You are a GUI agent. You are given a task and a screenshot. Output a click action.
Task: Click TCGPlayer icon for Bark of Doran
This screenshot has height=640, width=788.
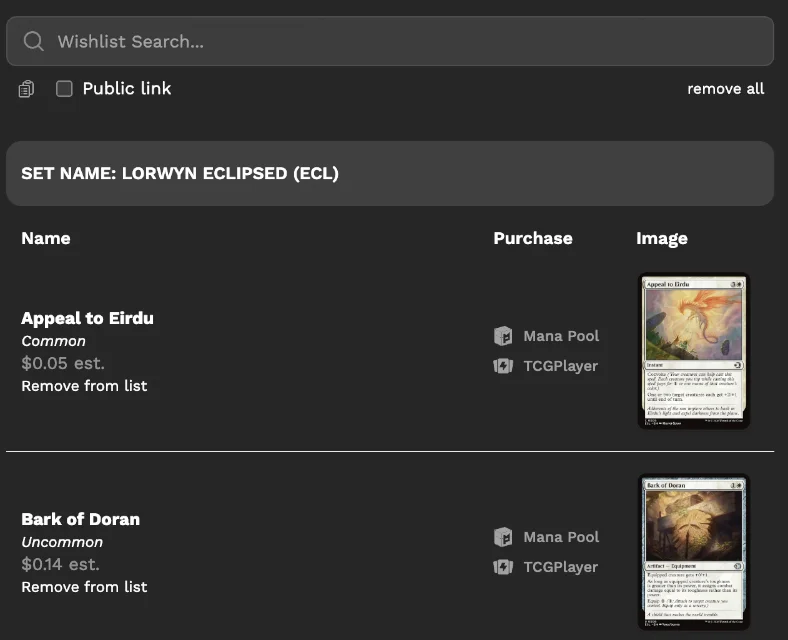503,567
